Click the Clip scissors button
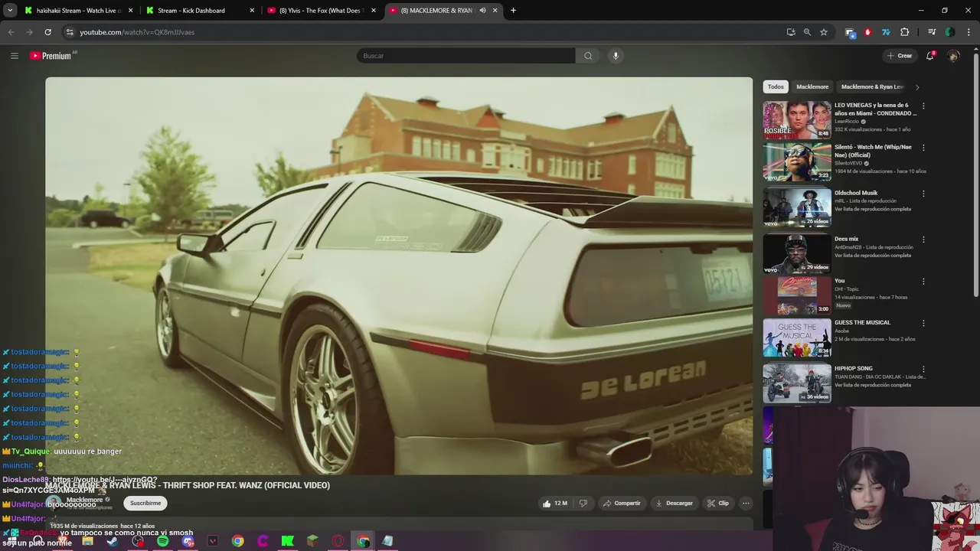 pos(718,504)
